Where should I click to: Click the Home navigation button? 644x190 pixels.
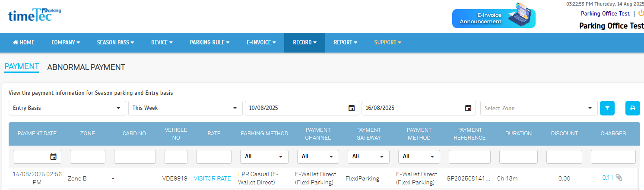(x=24, y=43)
